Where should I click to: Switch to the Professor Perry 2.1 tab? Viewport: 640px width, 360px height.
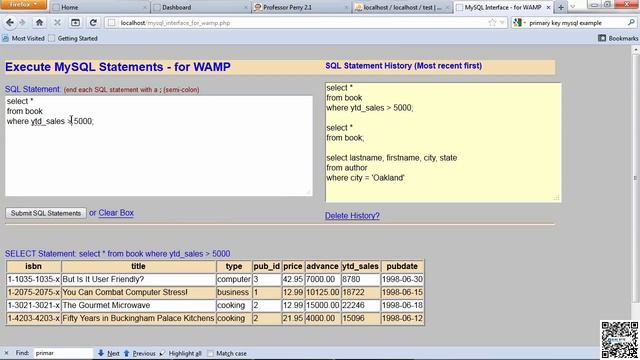pos(300,7)
